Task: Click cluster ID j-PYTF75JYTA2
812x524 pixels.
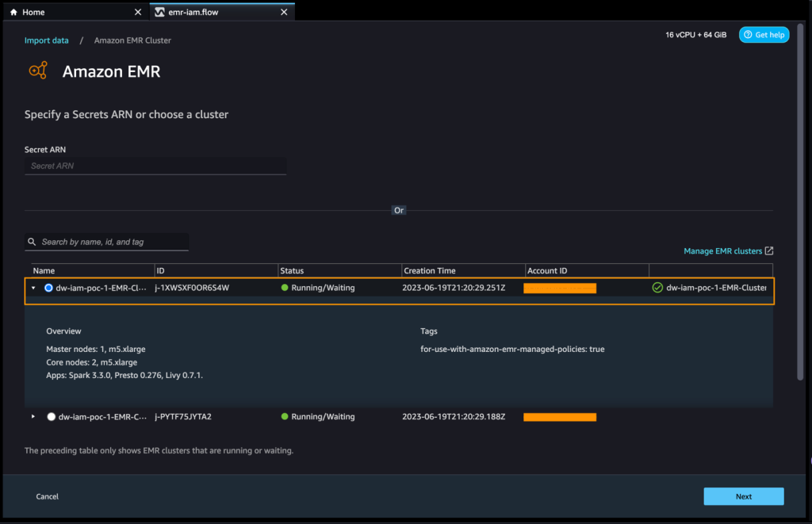Action: 183,416
